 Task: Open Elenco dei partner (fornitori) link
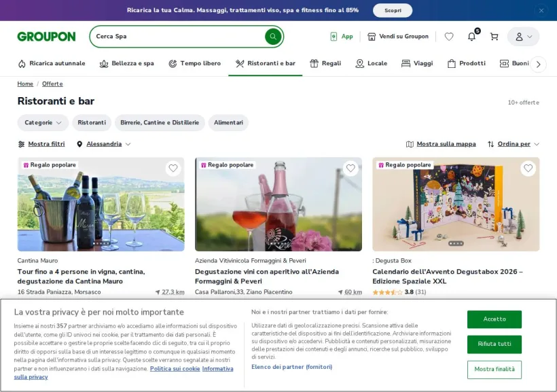(292, 367)
